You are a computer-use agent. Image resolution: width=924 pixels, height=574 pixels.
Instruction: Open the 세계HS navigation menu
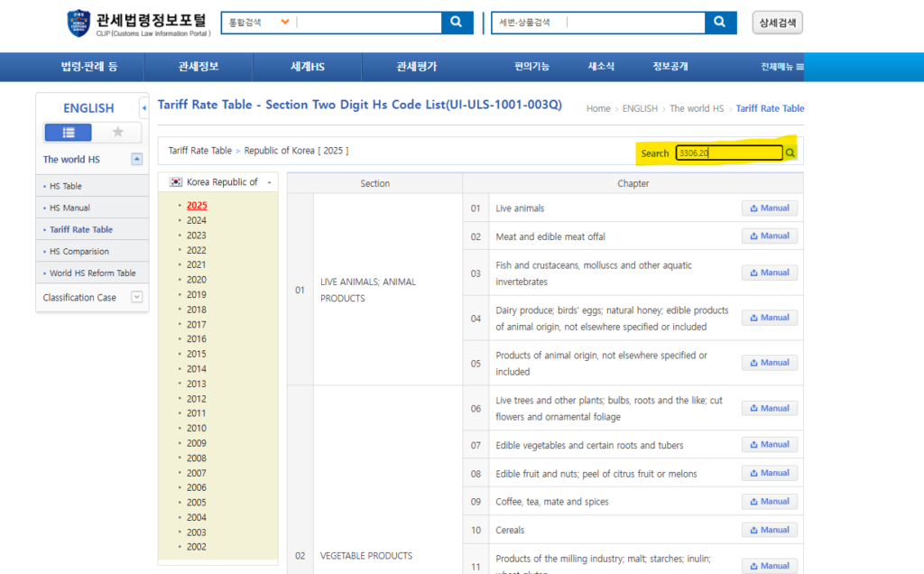click(307, 67)
